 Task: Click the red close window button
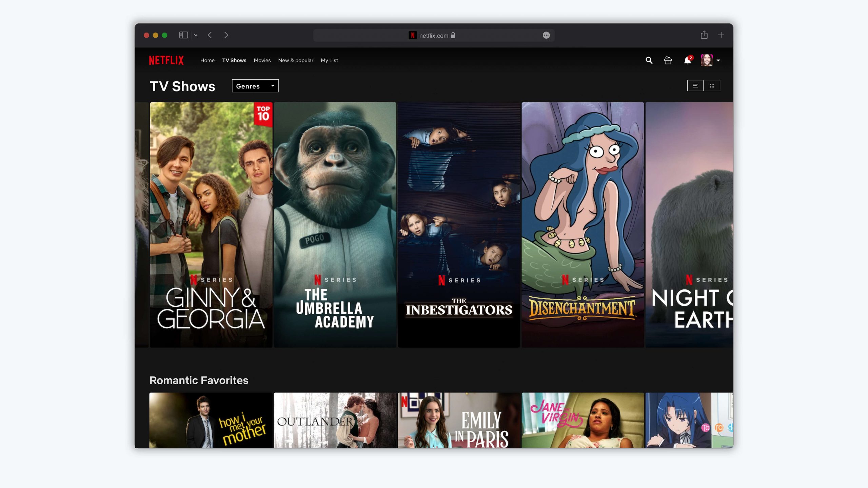tap(146, 35)
